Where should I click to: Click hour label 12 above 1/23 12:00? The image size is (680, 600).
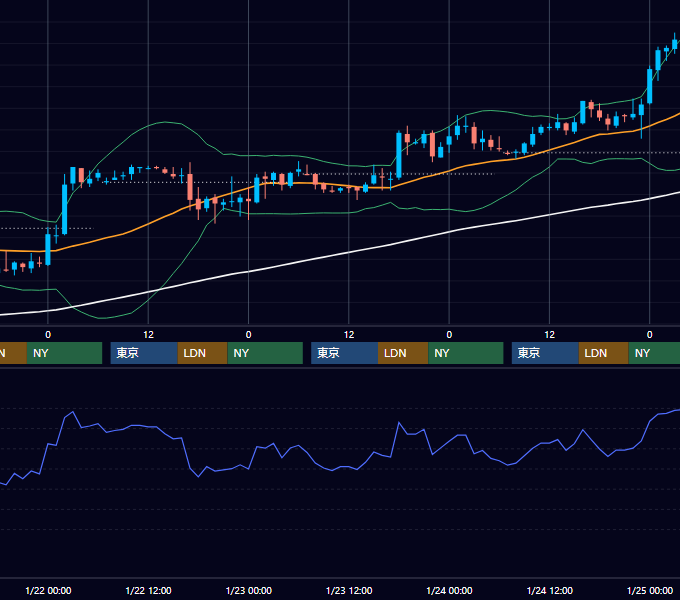click(x=349, y=335)
